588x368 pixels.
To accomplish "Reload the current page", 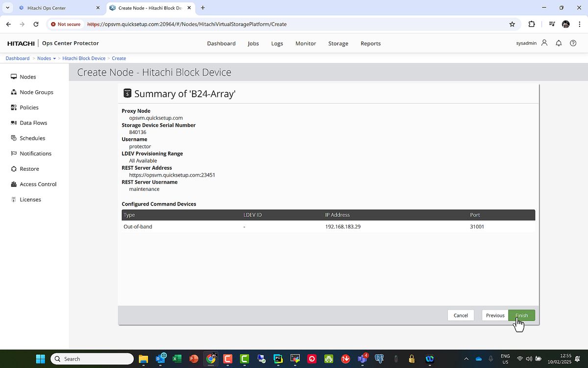I will [36, 24].
